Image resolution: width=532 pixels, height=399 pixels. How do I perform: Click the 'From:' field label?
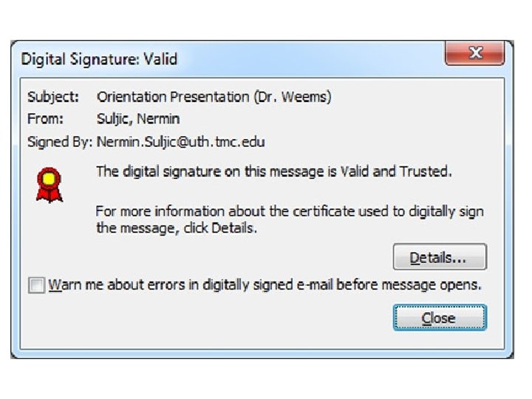pyautogui.click(x=46, y=119)
